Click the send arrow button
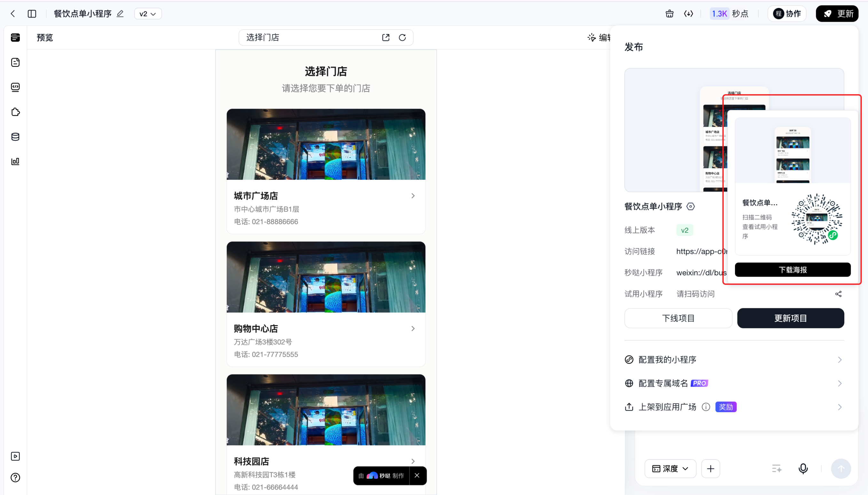This screenshot has height=495, width=868. point(841,469)
